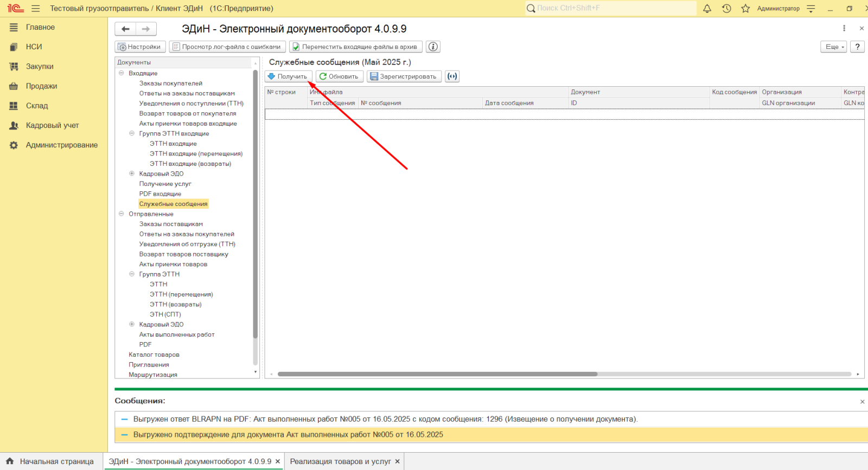
Task: Switch to Реализация товаров и услуг tab
Action: 340,461
